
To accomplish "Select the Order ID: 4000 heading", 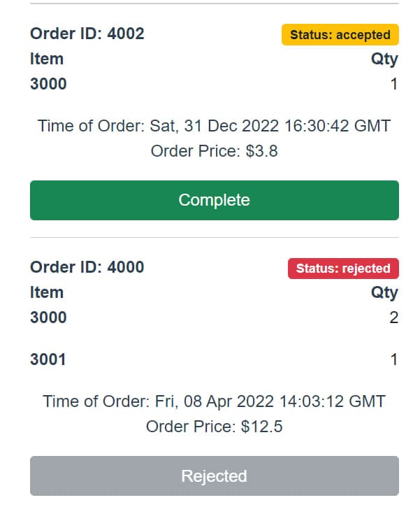I will [x=87, y=267].
